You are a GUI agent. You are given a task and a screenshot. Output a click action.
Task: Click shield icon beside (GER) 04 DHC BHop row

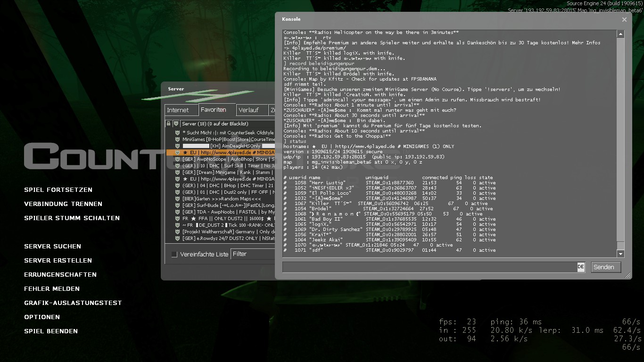pos(178,186)
